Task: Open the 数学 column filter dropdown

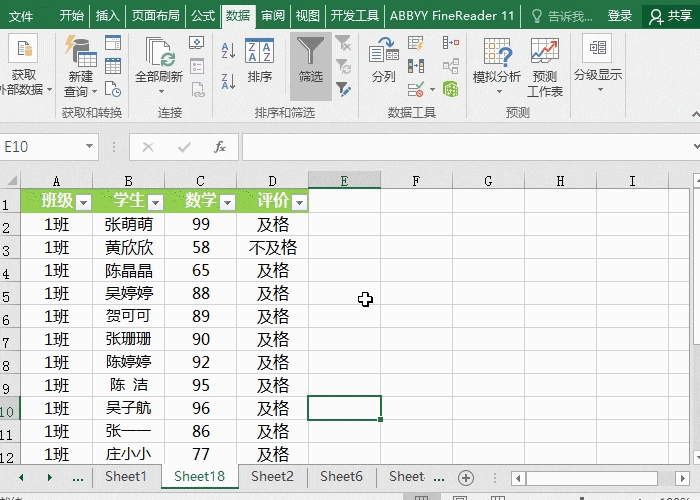Action: pos(227,202)
